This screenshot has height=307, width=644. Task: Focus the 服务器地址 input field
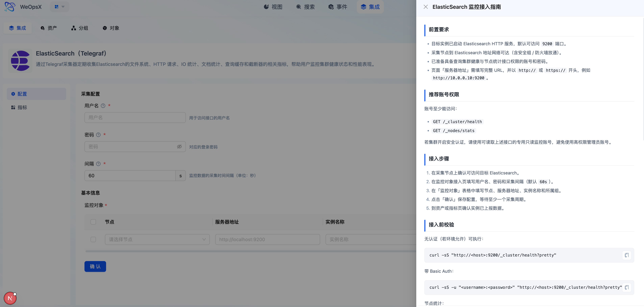[x=267, y=239]
